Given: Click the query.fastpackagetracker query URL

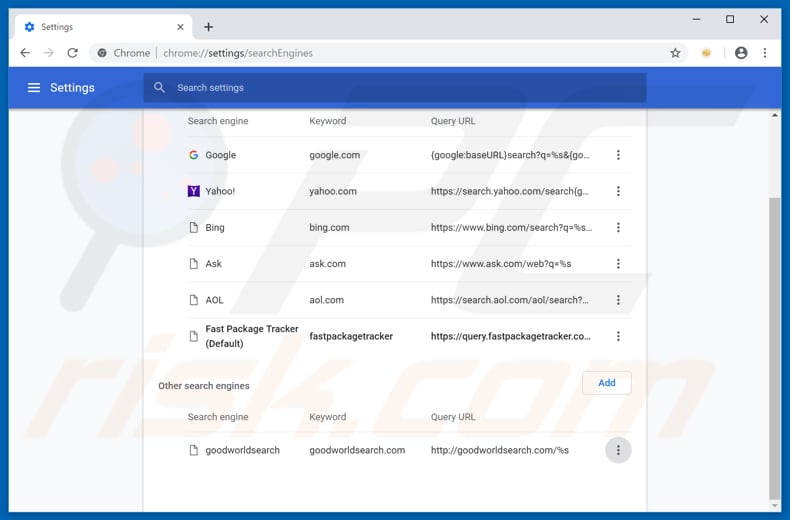Looking at the screenshot, I should tap(510, 336).
